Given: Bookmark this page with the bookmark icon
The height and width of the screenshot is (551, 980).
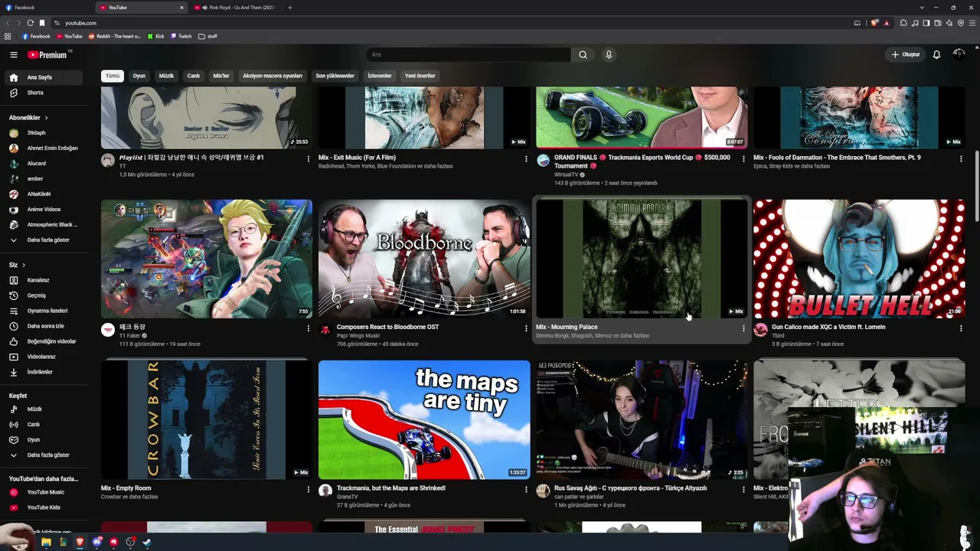Looking at the screenshot, I should point(42,23).
